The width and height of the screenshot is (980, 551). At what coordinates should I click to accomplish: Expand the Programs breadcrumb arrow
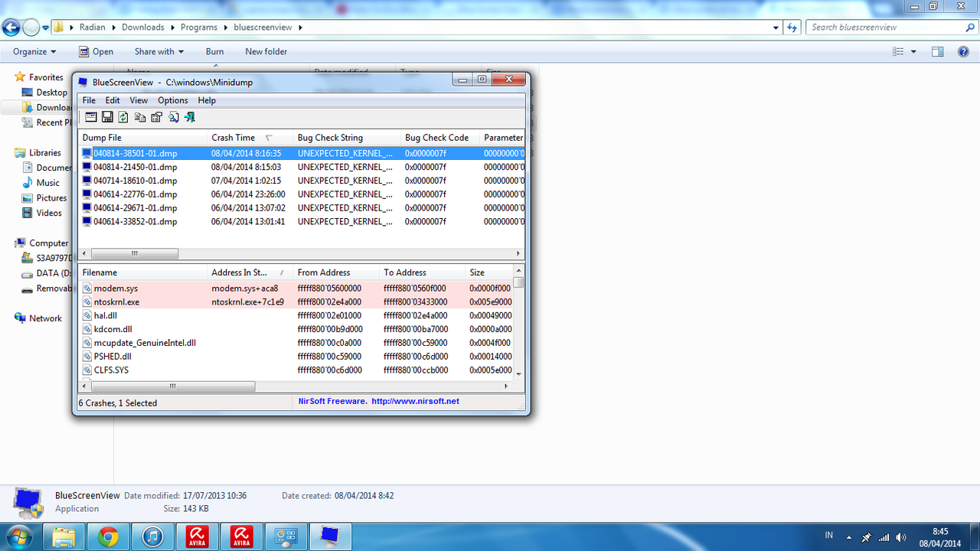click(224, 28)
